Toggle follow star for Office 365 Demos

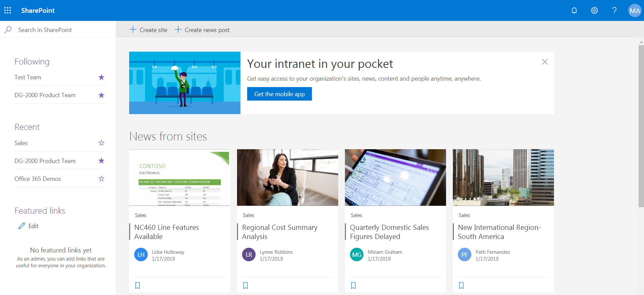click(101, 179)
